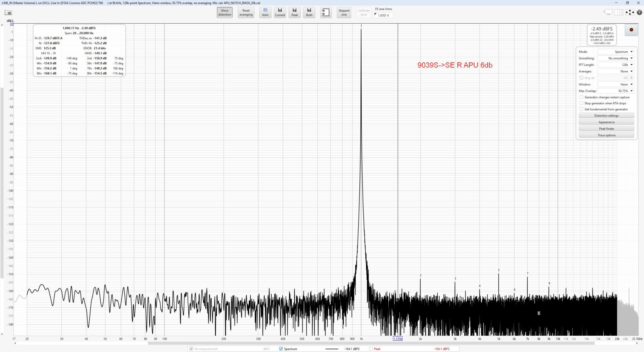Open the Appearance settings

[606, 122]
